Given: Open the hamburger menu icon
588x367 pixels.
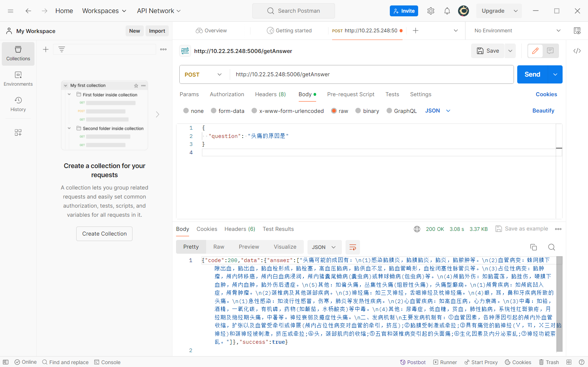Looking at the screenshot, I should click(11, 11).
